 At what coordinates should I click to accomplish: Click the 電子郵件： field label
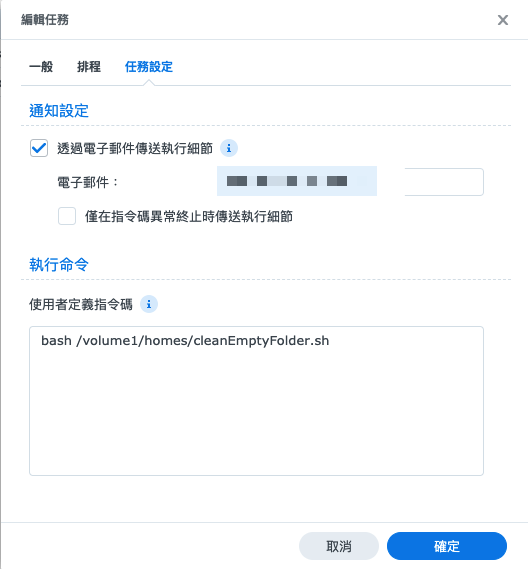click(88, 182)
